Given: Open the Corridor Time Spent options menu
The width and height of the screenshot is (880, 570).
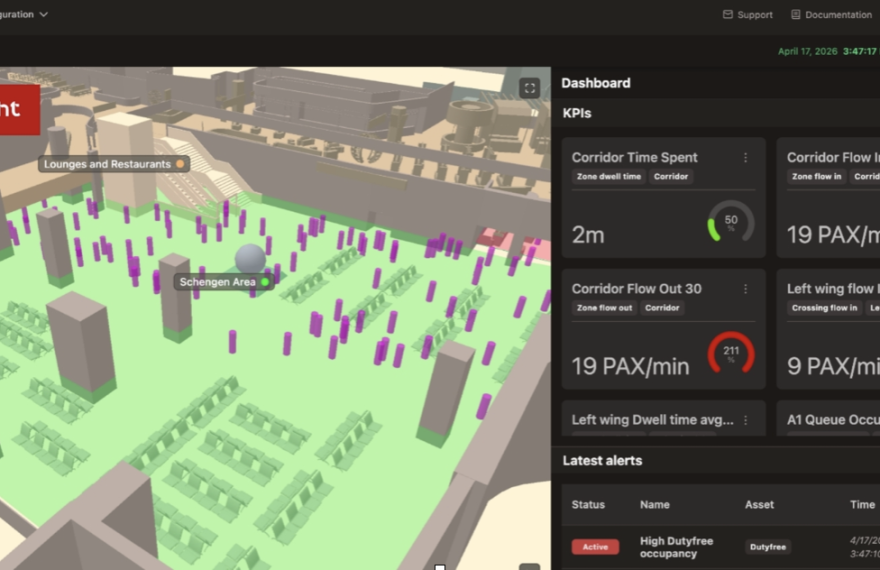Looking at the screenshot, I should point(745,158).
